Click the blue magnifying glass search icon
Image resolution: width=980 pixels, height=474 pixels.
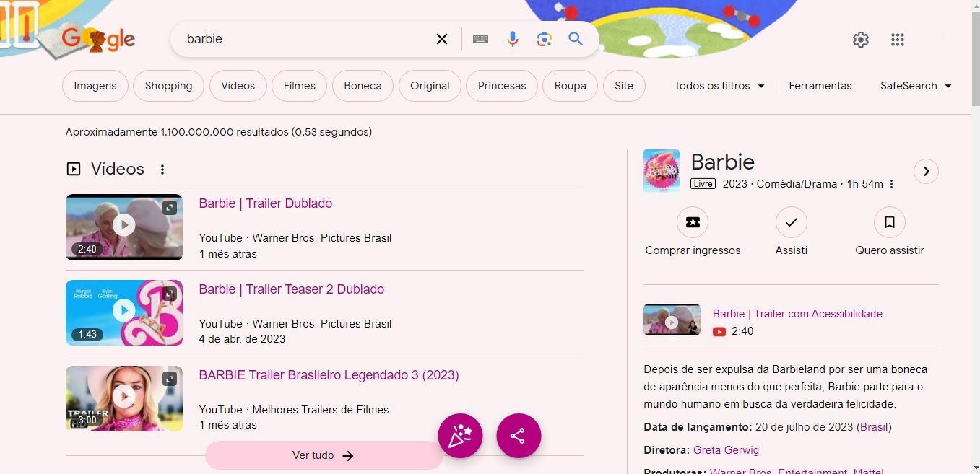tap(576, 39)
